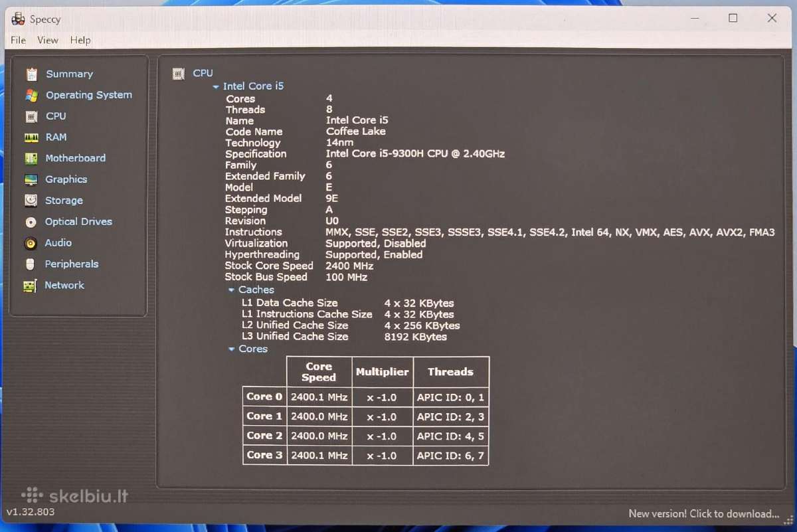The height and width of the screenshot is (532, 797).
Task: Click the RAM module icon in sidebar
Action: point(31,137)
